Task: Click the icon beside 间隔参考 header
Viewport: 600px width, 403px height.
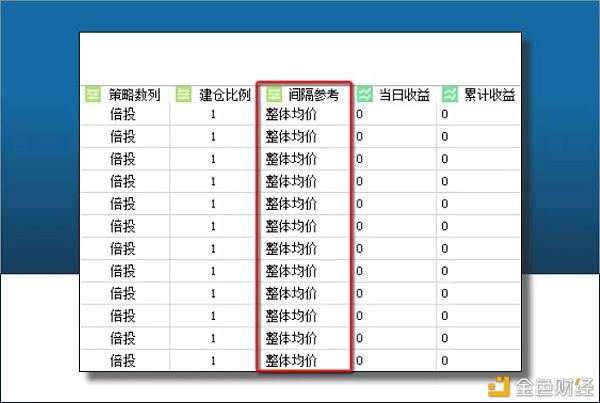Action: (272, 95)
